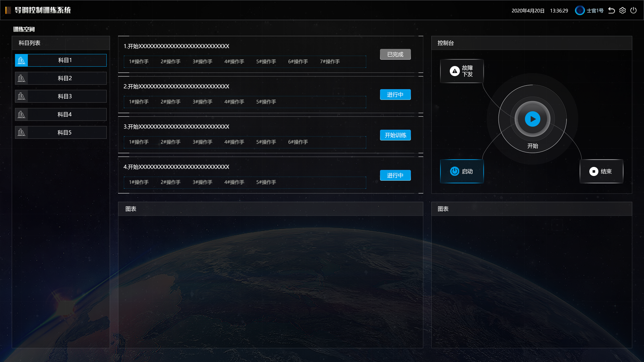Select 科目1 in the subject list

[65, 60]
